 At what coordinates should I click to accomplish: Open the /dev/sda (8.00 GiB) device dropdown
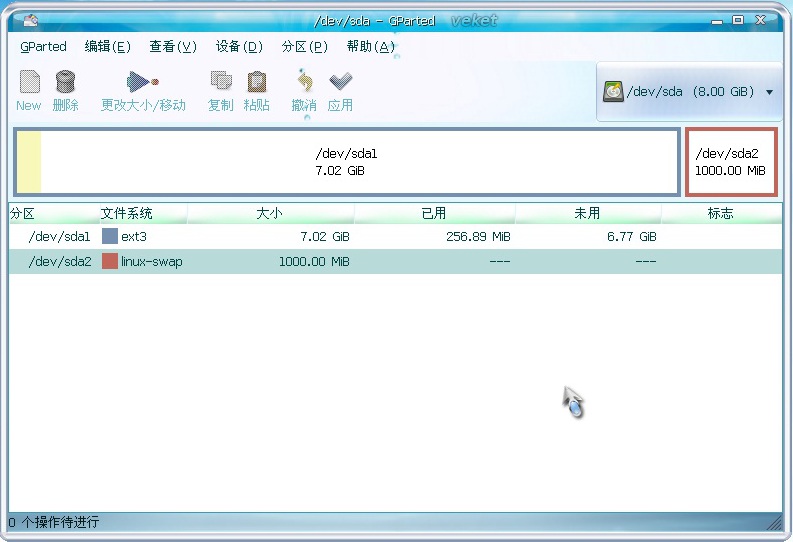point(690,92)
